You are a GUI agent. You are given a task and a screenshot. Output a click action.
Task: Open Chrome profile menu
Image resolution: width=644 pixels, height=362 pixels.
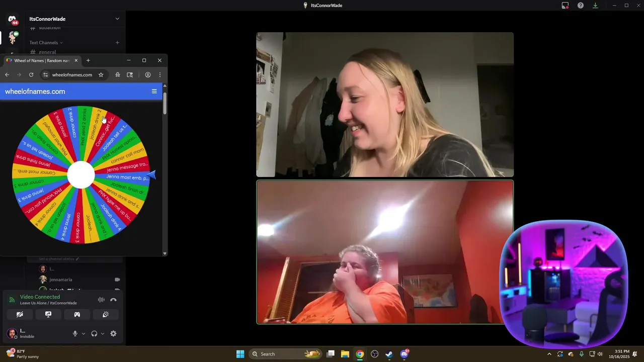tap(148, 75)
